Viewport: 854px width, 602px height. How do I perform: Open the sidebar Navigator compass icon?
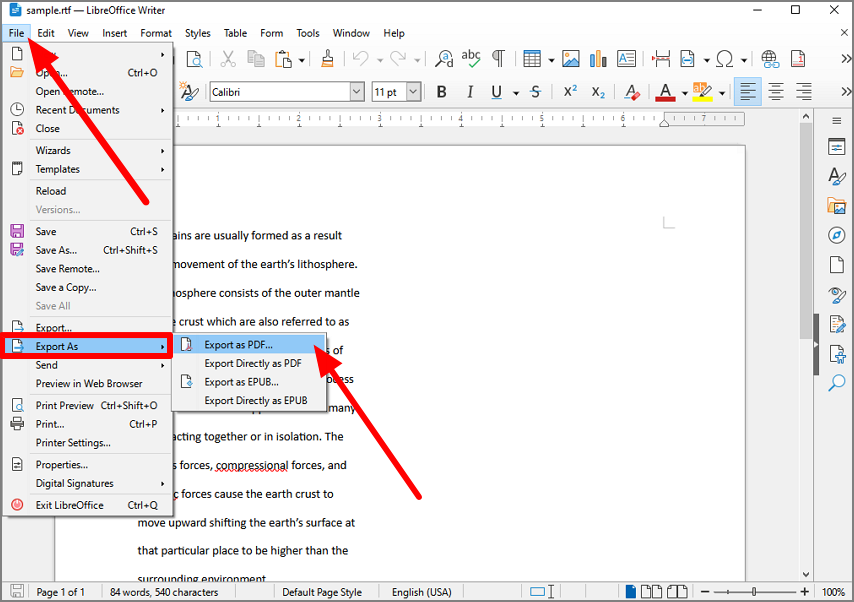click(837, 235)
